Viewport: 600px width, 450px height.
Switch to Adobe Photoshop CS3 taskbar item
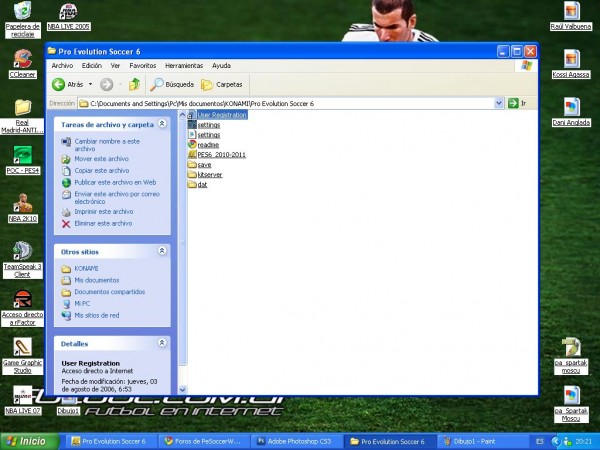295,441
